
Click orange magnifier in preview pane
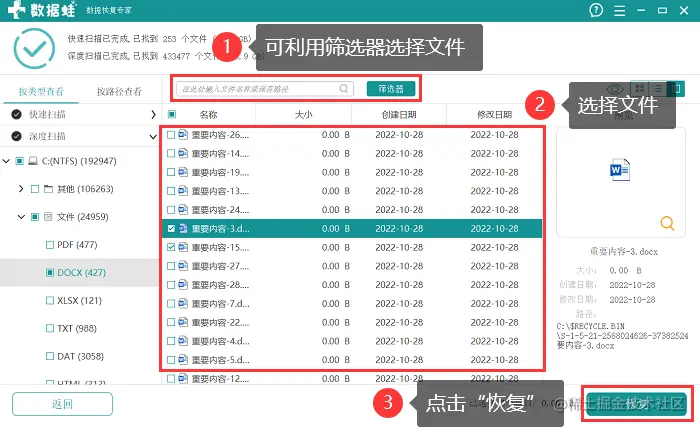point(667,222)
